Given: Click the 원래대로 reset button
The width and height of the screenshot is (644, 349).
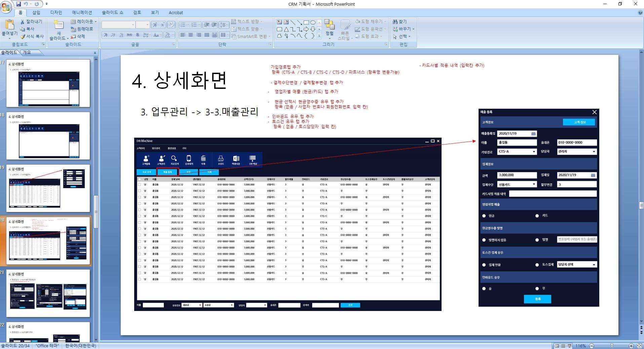Looking at the screenshot, I should (82, 29).
